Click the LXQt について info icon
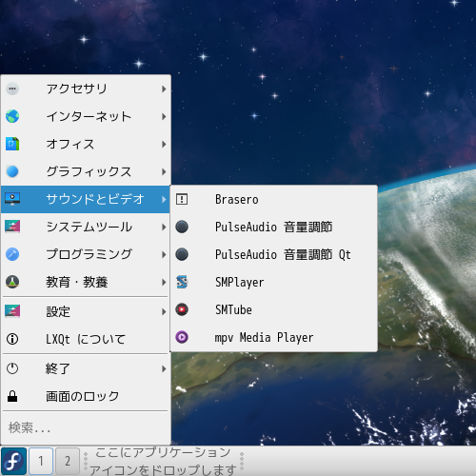 coord(12,339)
